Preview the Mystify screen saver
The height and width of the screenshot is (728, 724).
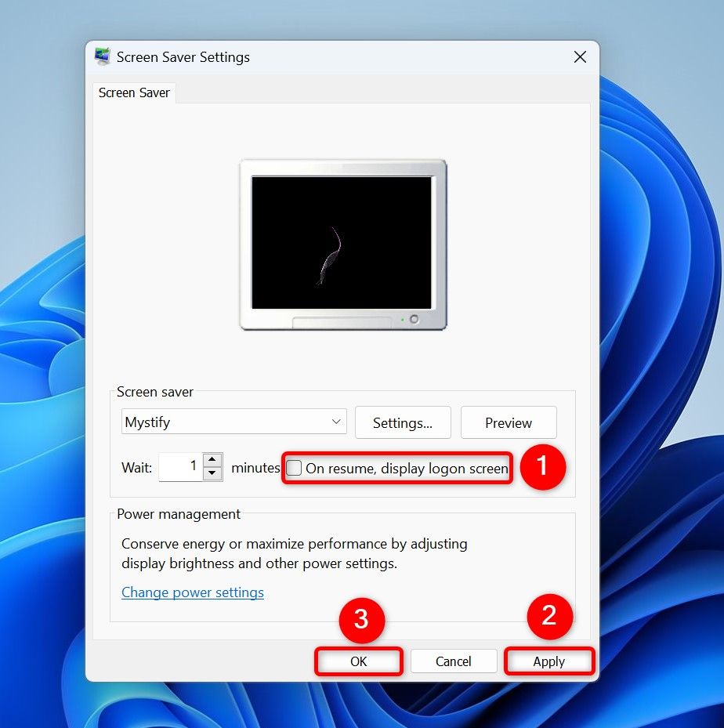pyautogui.click(x=508, y=422)
